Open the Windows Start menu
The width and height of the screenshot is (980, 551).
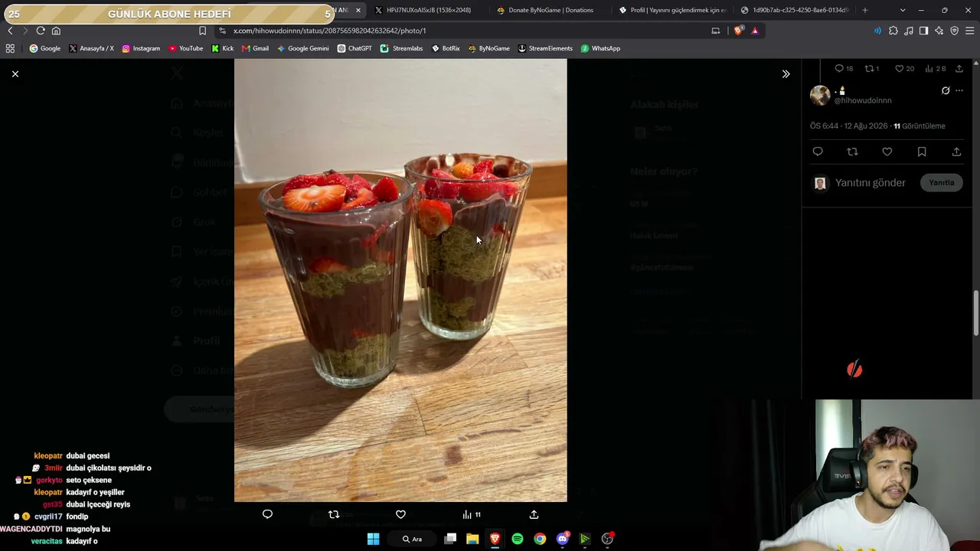click(373, 539)
